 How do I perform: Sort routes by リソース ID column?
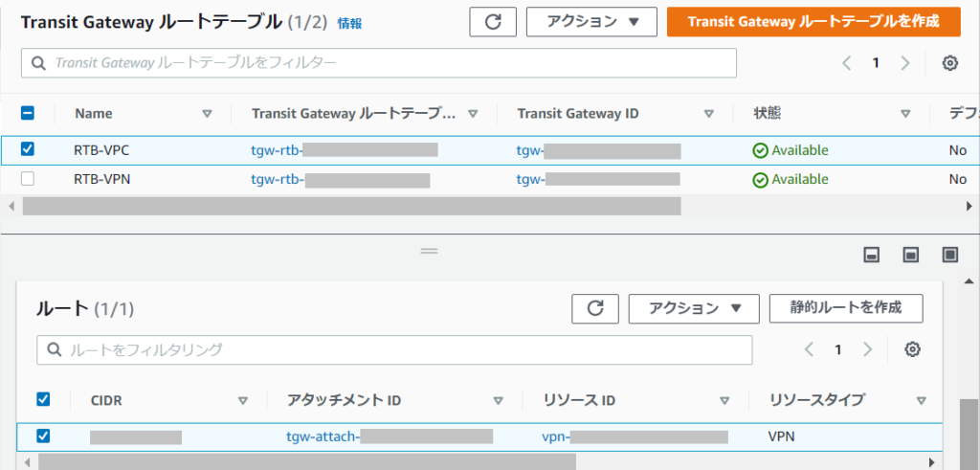tap(724, 401)
